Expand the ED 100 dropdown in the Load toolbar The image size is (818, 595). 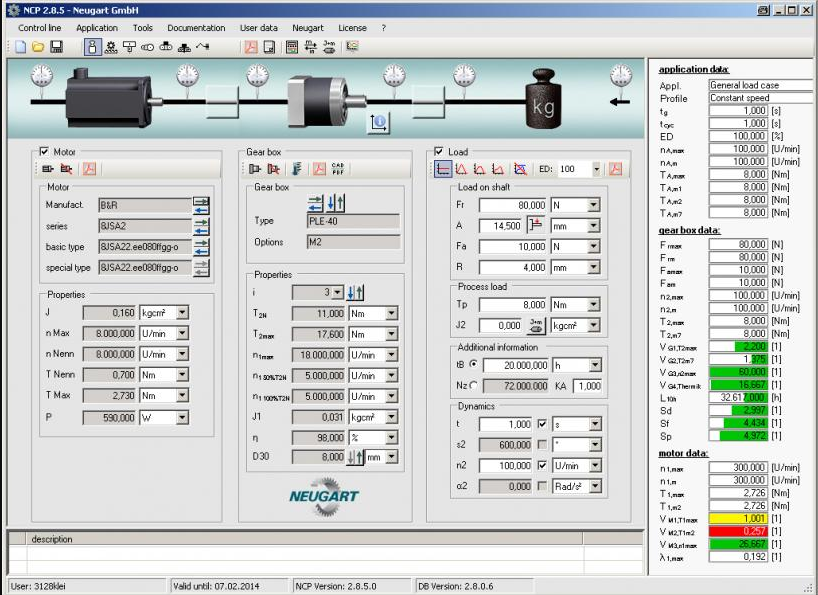[596, 169]
